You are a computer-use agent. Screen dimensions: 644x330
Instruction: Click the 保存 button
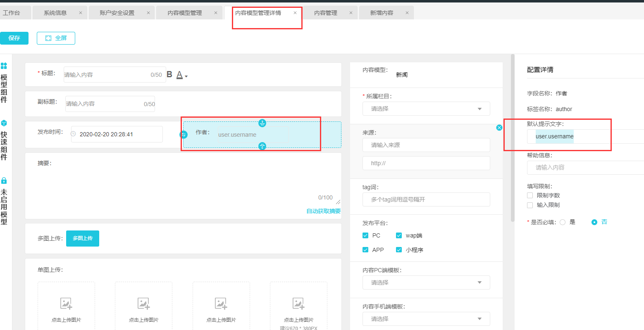tap(14, 38)
